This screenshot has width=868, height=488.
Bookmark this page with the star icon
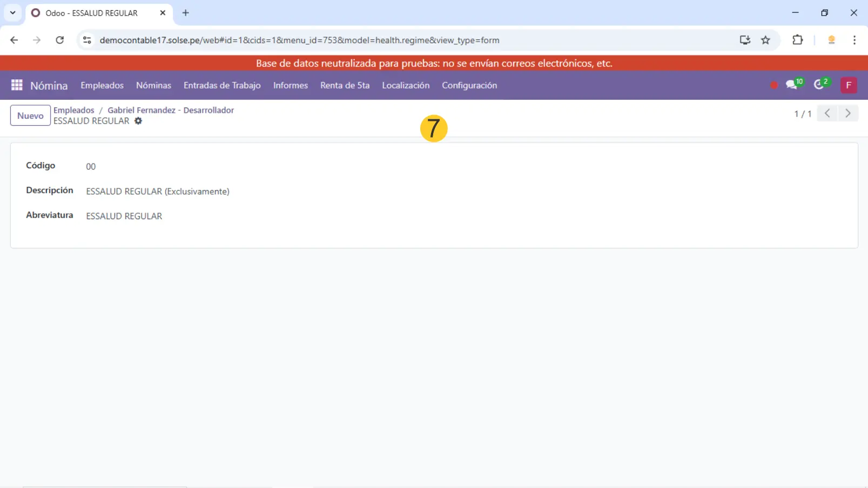765,40
